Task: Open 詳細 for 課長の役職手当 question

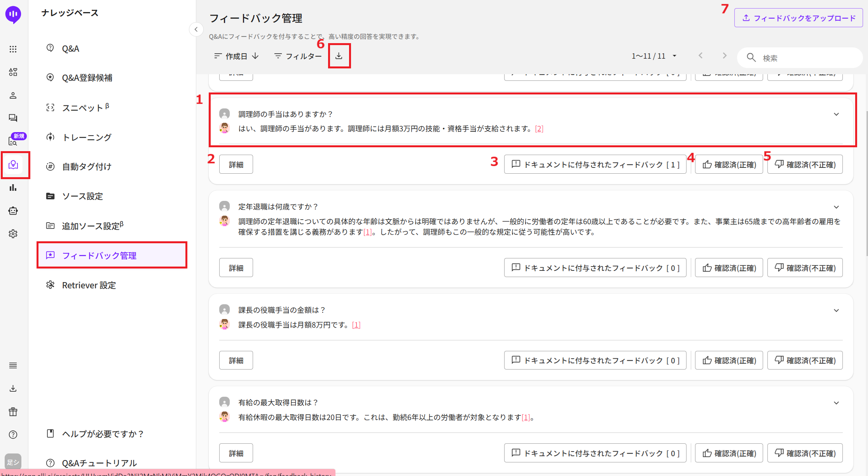Action: (236, 360)
